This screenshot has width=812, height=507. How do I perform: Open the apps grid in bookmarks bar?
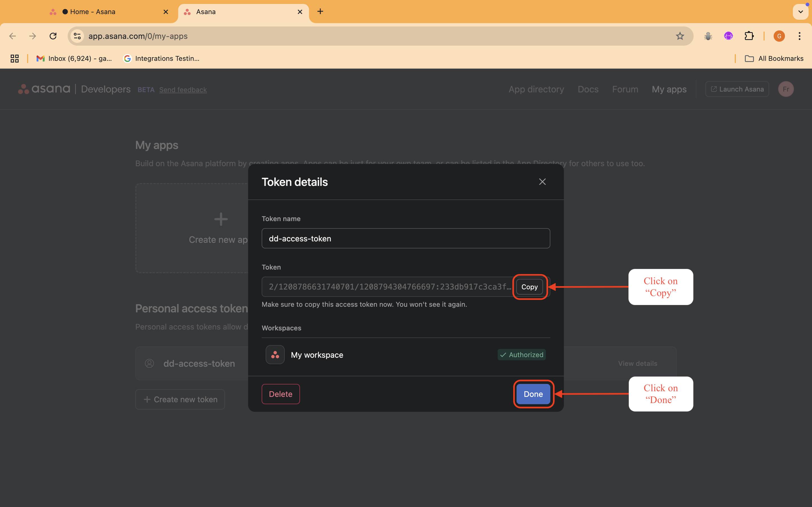tap(14, 59)
